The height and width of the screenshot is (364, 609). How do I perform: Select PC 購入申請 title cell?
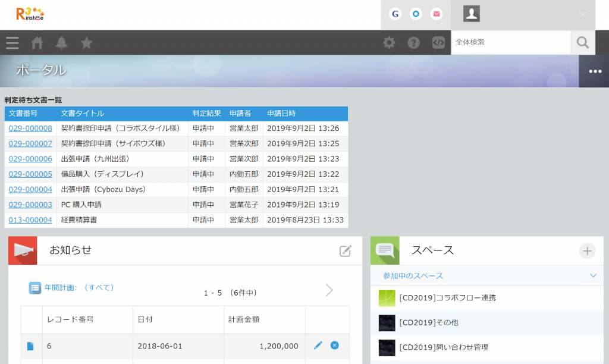(123, 205)
